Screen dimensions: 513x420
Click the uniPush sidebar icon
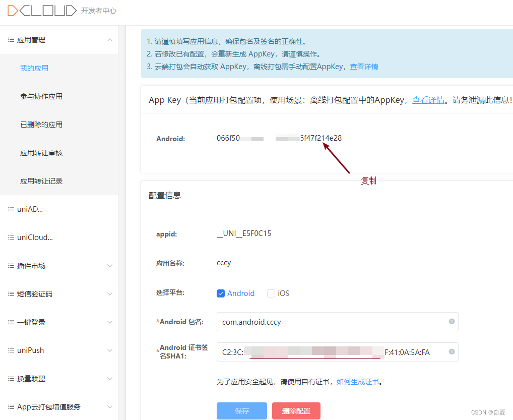[x=11, y=350]
